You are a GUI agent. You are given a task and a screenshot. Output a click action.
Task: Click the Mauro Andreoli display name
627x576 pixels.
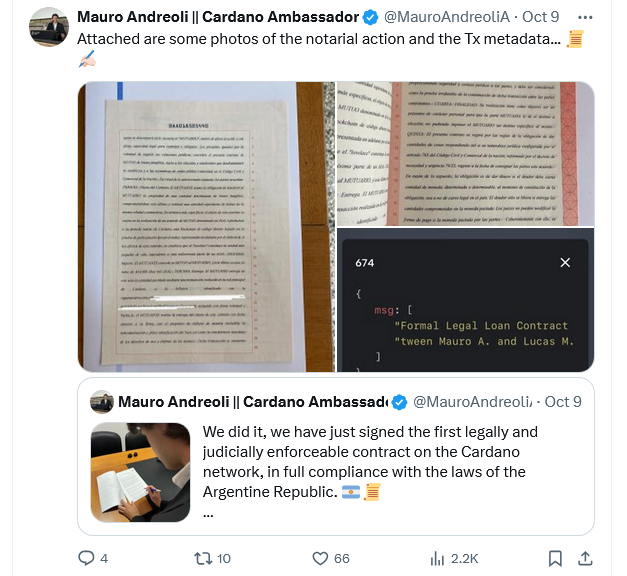(218, 17)
